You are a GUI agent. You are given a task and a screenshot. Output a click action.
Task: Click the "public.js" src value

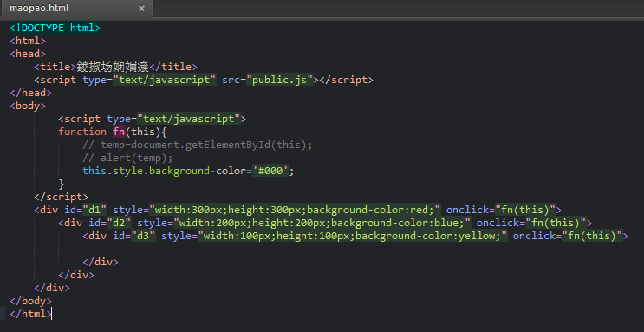pyautogui.click(x=280, y=80)
